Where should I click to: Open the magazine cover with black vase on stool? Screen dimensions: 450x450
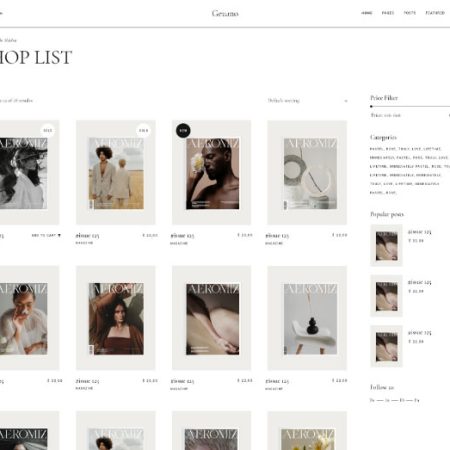coord(310,319)
